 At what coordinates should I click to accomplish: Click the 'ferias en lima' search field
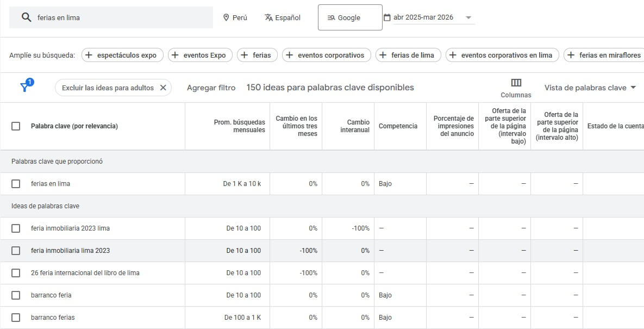(x=122, y=17)
